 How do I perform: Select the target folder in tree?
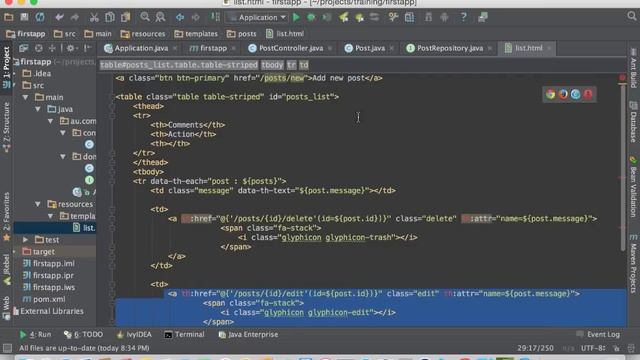[x=44, y=252]
